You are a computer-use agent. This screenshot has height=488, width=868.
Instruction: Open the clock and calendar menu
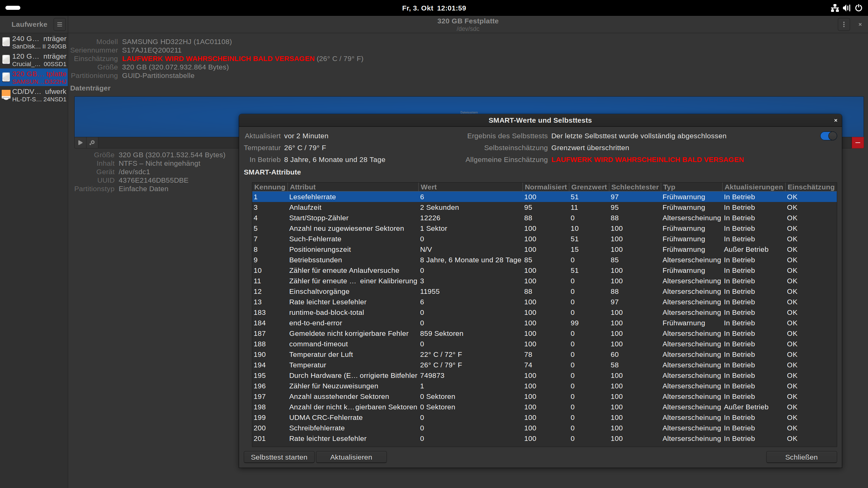434,8
